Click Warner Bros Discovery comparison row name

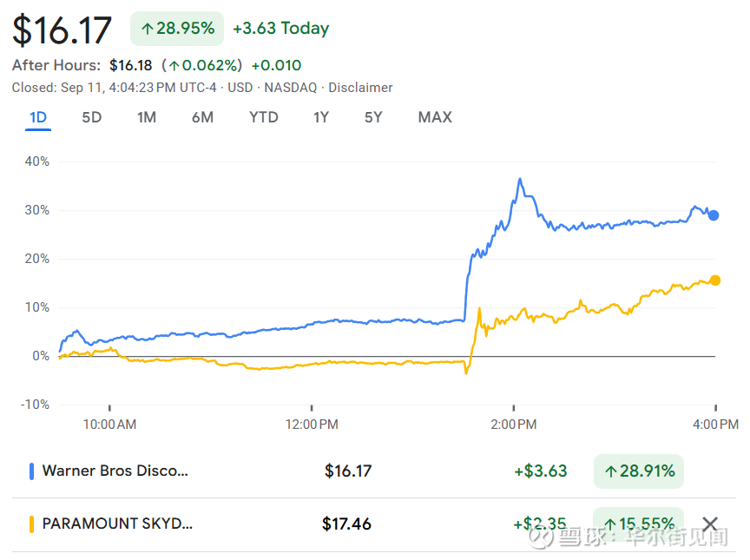tap(115, 471)
